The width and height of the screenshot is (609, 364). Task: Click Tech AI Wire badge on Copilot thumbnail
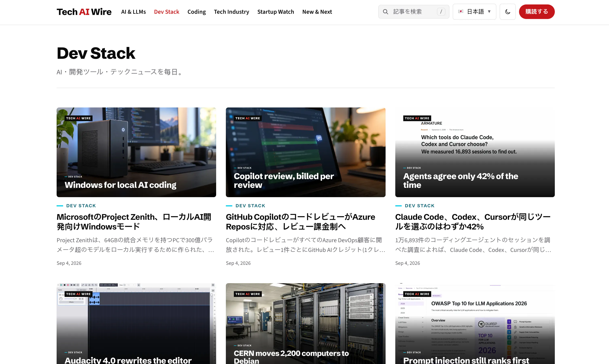tap(247, 118)
